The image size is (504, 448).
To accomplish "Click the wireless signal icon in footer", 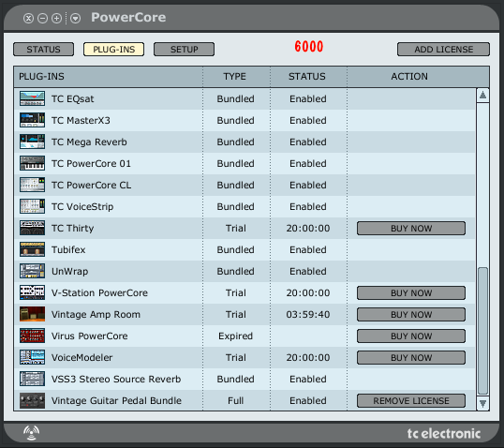I will click(31, 433).
